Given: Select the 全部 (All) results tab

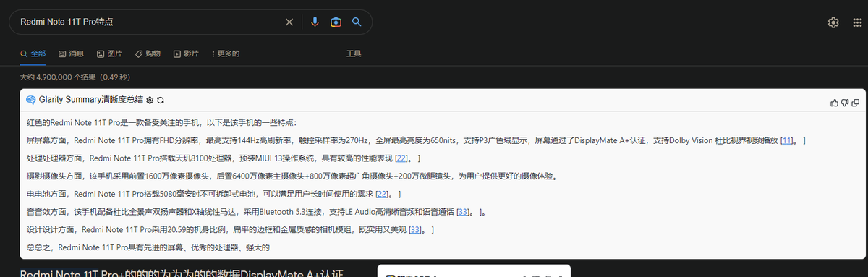Looking at the screenshot, I should pos(33,54).
